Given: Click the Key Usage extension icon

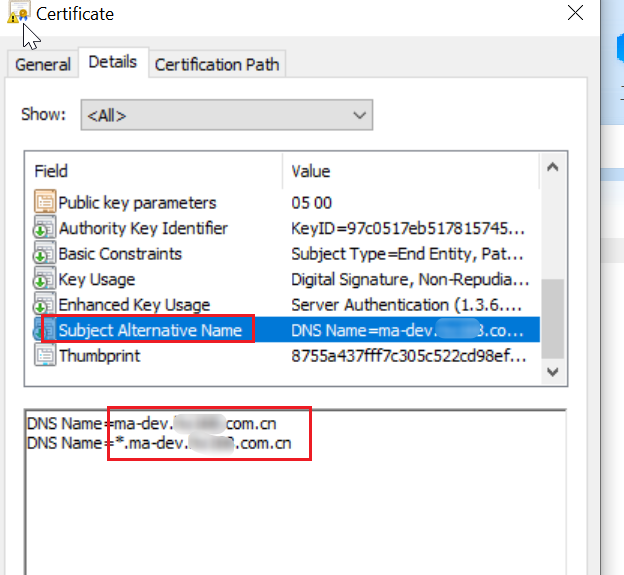Looking at the screenshot, I should 44,279.
